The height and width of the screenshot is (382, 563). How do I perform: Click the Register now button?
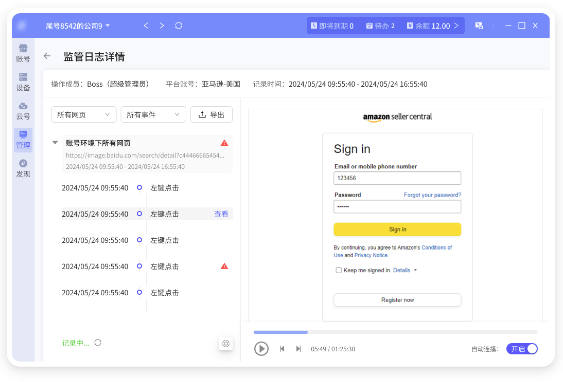click(397, 300)
